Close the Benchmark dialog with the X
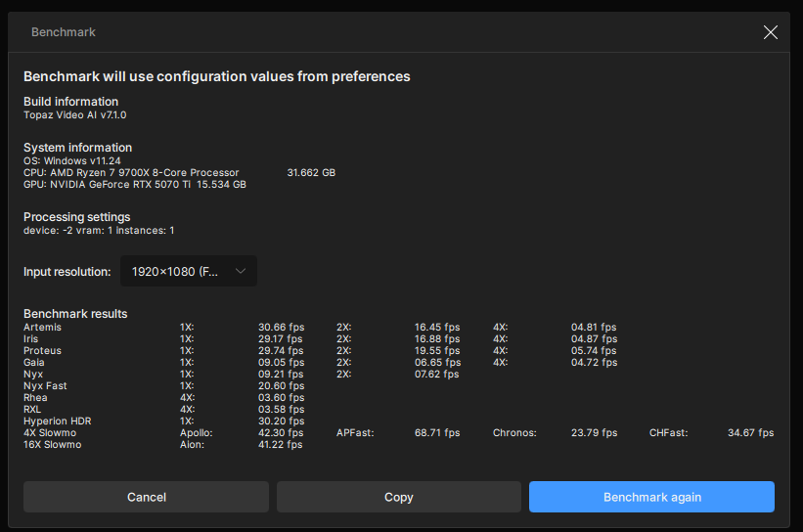 (x=770, y=32)
